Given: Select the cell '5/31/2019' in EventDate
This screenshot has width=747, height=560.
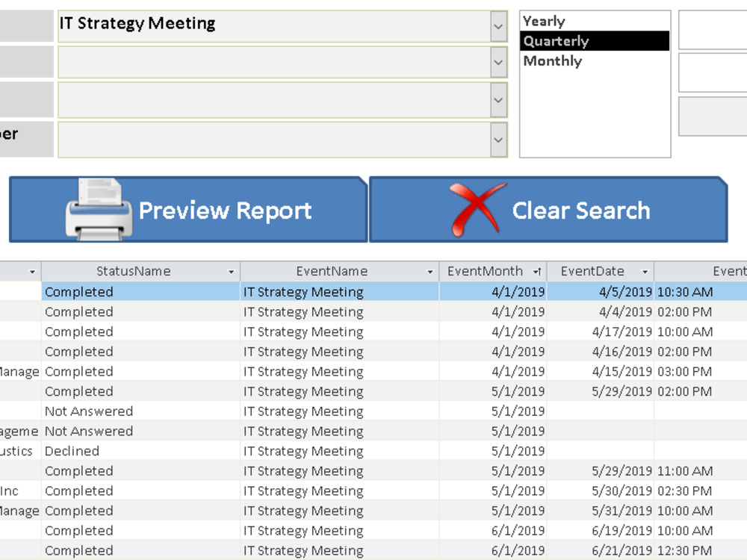Looking at the screenshot, I should (601, 511).
